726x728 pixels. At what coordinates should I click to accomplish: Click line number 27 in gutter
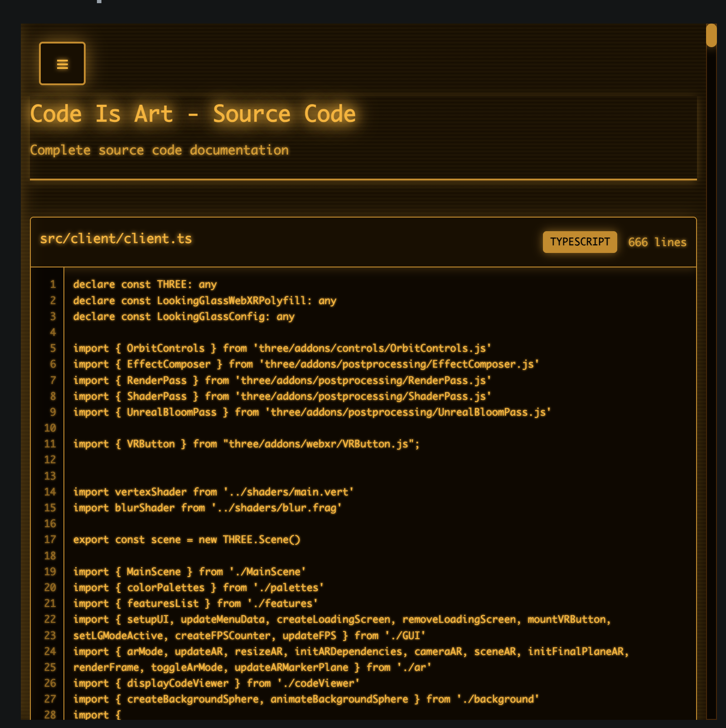(50, 699)
